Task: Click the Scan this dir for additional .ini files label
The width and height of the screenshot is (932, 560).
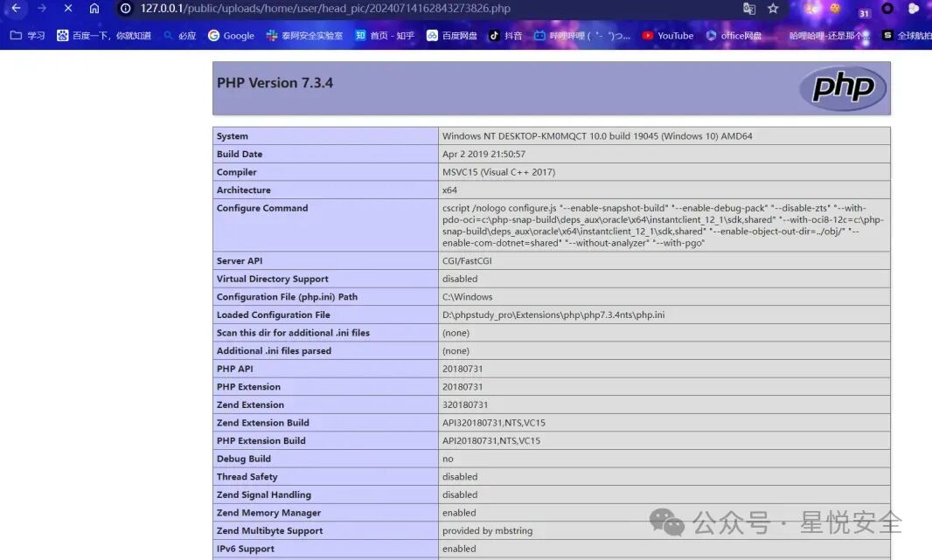Action: [293, 333]
